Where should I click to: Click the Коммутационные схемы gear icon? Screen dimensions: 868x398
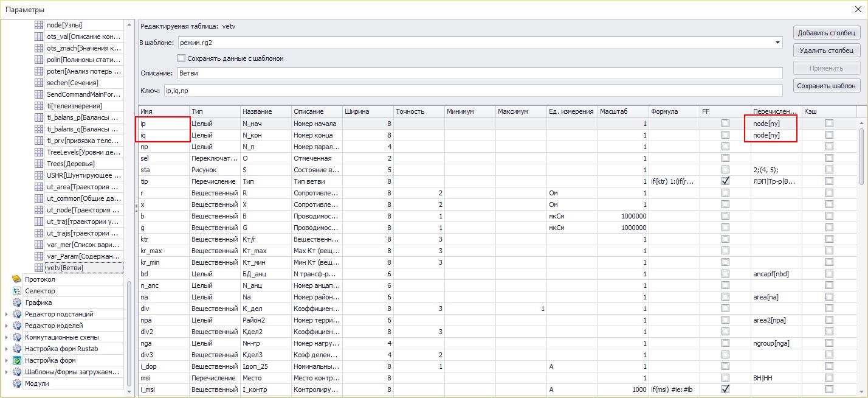(17, 337)
